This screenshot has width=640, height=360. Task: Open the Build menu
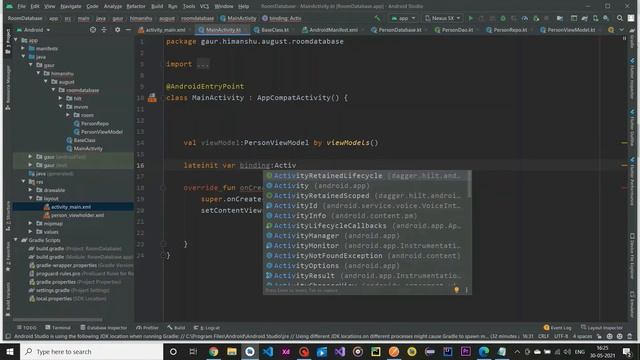[x=157, y=6]
